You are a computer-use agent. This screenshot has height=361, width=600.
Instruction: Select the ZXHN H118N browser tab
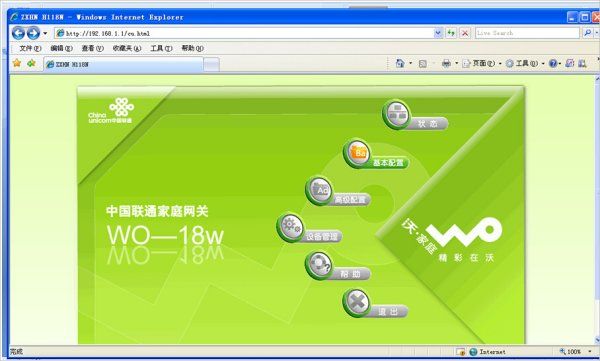(123, 64)
